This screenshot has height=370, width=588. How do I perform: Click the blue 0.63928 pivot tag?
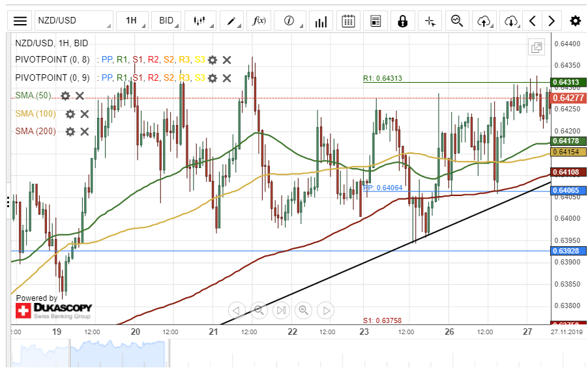point(568,251)
